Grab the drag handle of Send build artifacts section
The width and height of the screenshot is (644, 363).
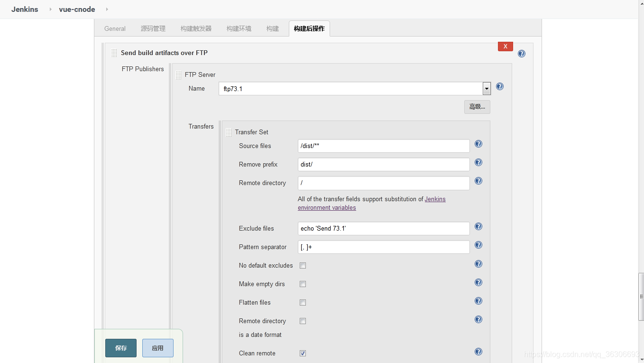pos(114,53)
